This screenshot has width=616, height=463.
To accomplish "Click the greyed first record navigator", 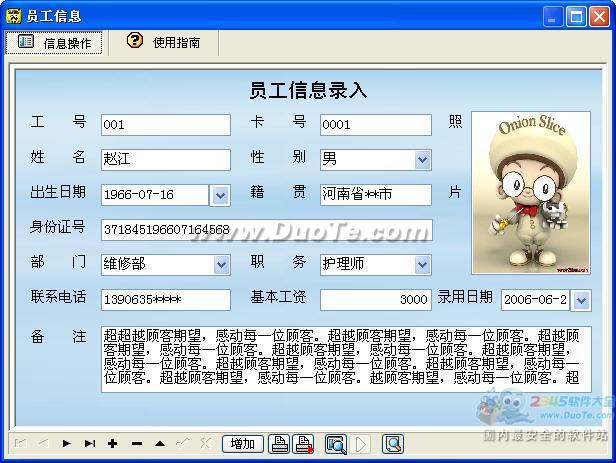I will point(20,444).
